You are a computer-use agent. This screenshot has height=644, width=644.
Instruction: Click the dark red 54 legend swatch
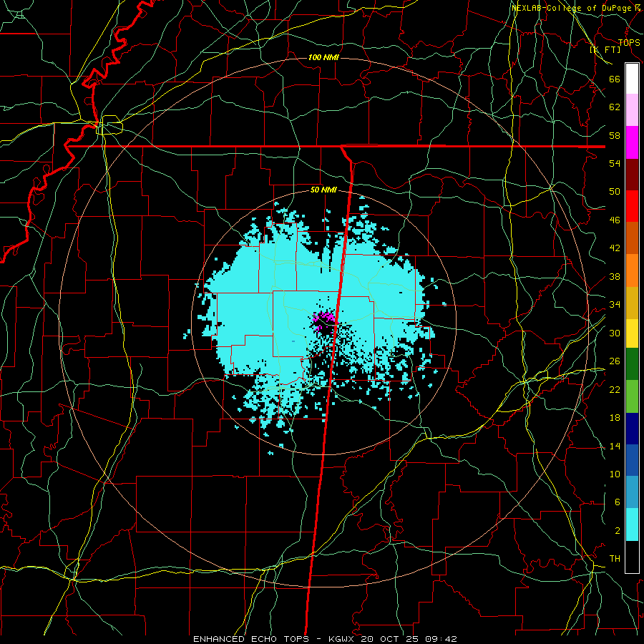632,175
